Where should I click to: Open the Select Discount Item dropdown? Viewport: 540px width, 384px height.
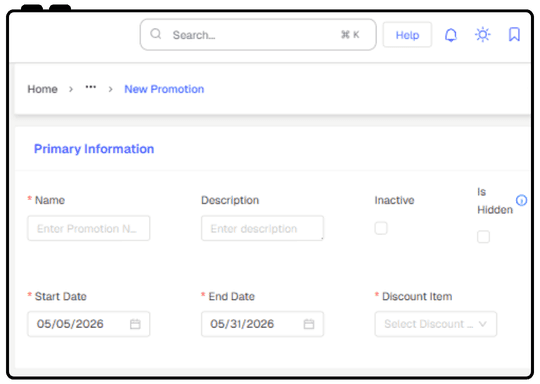point(436,324)
